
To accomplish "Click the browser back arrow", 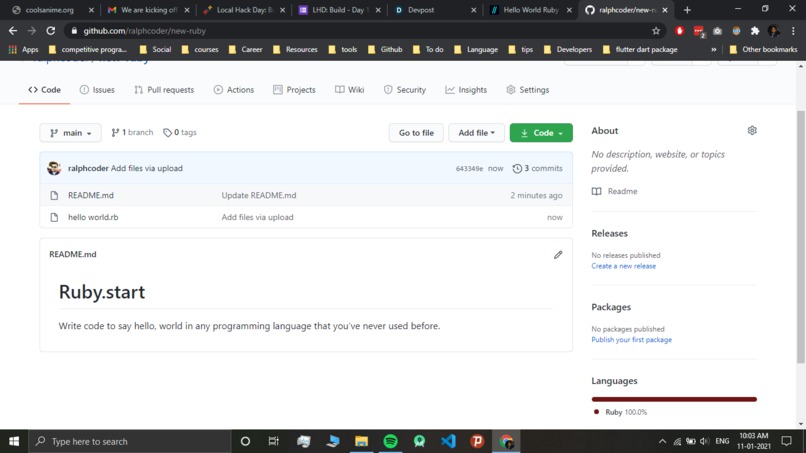I will (x=13, y=31).
